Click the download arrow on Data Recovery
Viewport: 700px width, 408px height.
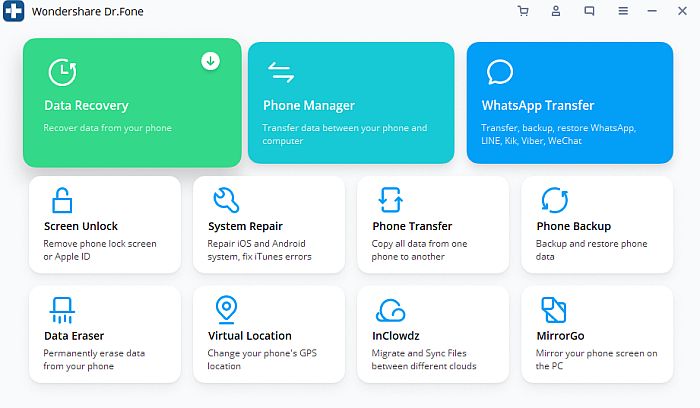click(x=210, y=61)
